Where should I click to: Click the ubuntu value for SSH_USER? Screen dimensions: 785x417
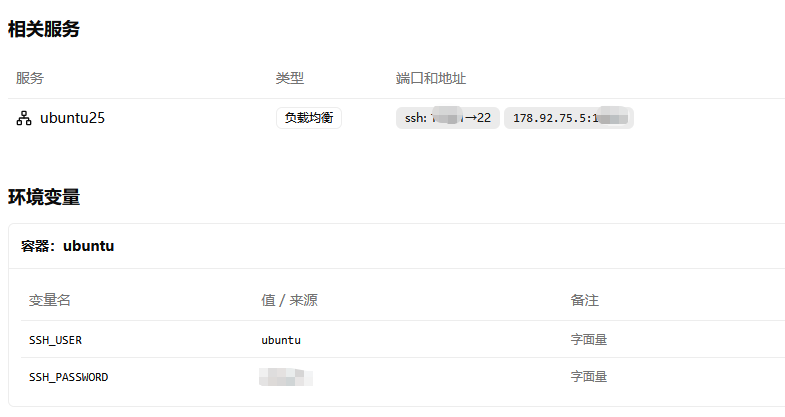point(281,340)
